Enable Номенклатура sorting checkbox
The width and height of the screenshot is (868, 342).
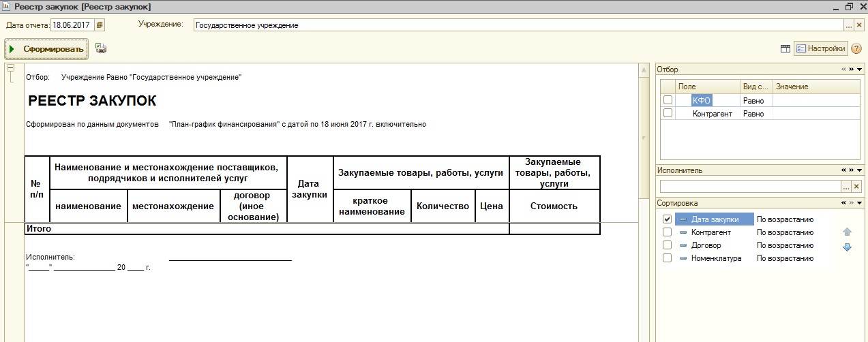click(668, 258)
